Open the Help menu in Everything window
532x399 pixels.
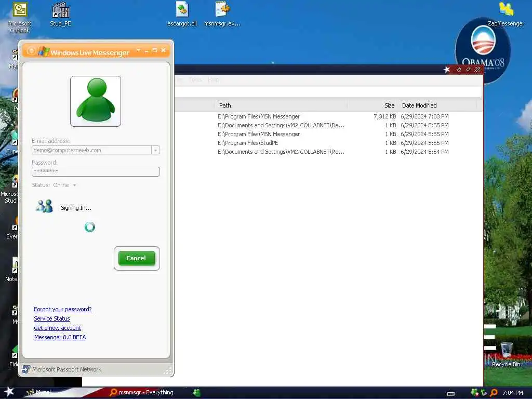(x=214, y=79)
